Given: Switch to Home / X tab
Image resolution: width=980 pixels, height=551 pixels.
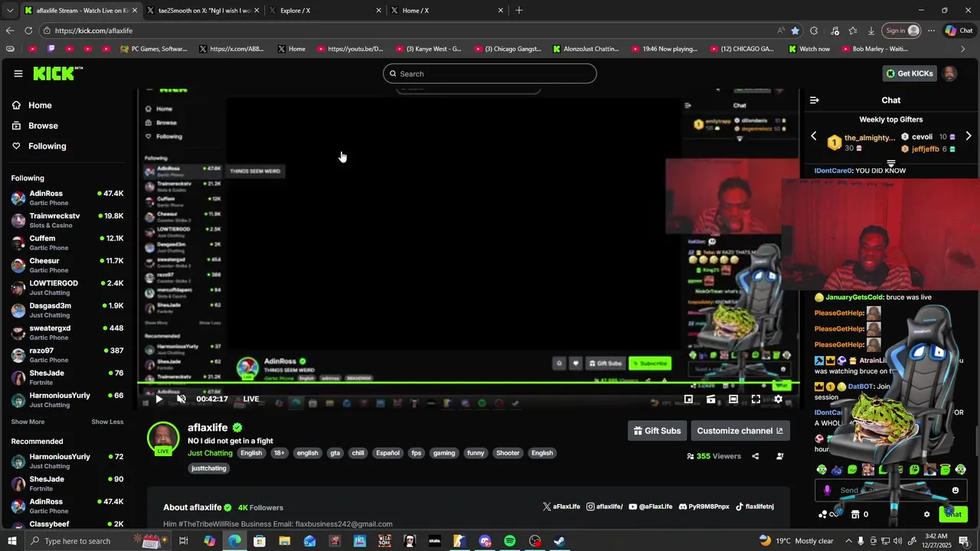Looking at the screenshot, I should [447, 11].
